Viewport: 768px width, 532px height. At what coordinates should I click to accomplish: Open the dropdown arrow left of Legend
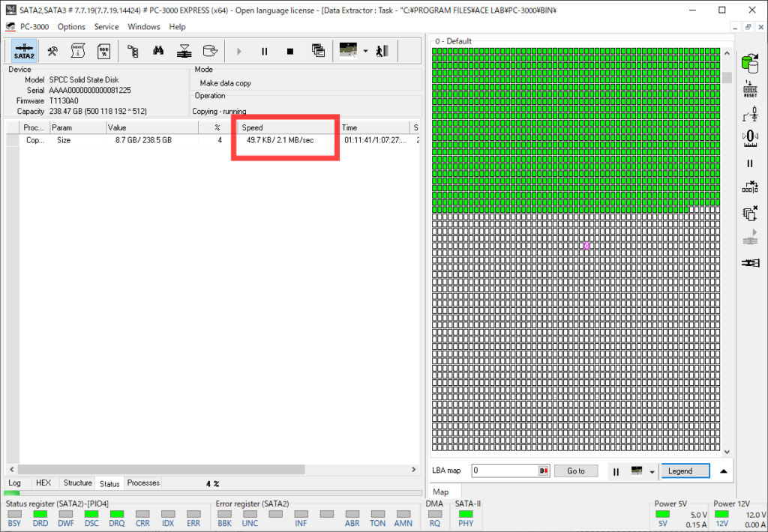click(x=652, y=472)
